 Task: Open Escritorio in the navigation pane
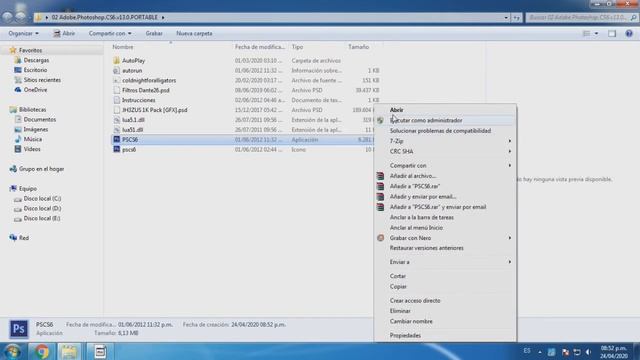coord(35,70)
